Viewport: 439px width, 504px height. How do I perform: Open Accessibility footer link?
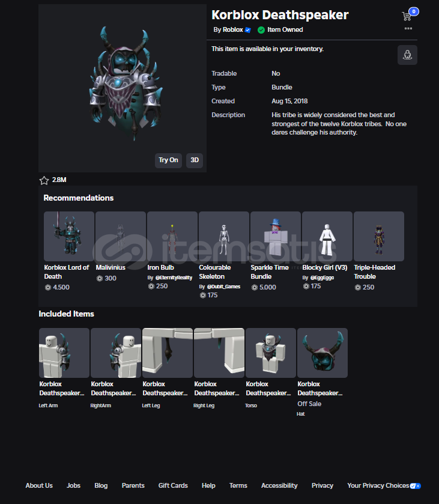tap(279, 486)
